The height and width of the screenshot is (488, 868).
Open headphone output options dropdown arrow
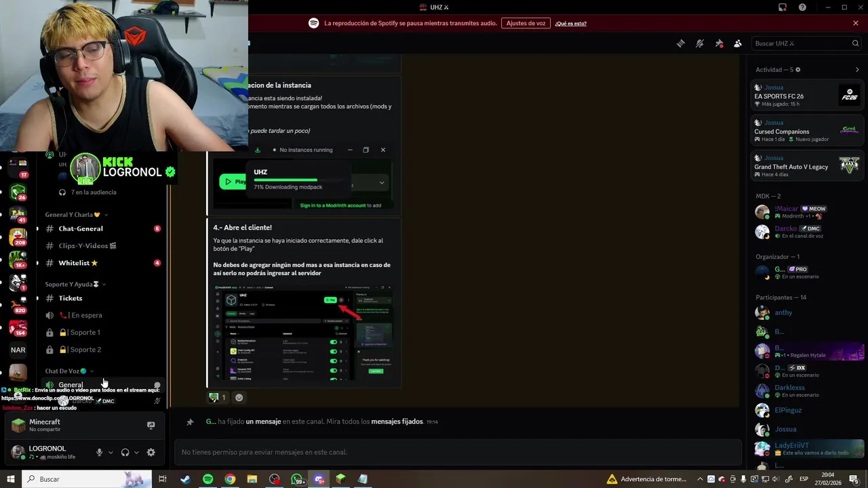pyautogui.click(x=136, y=452)
